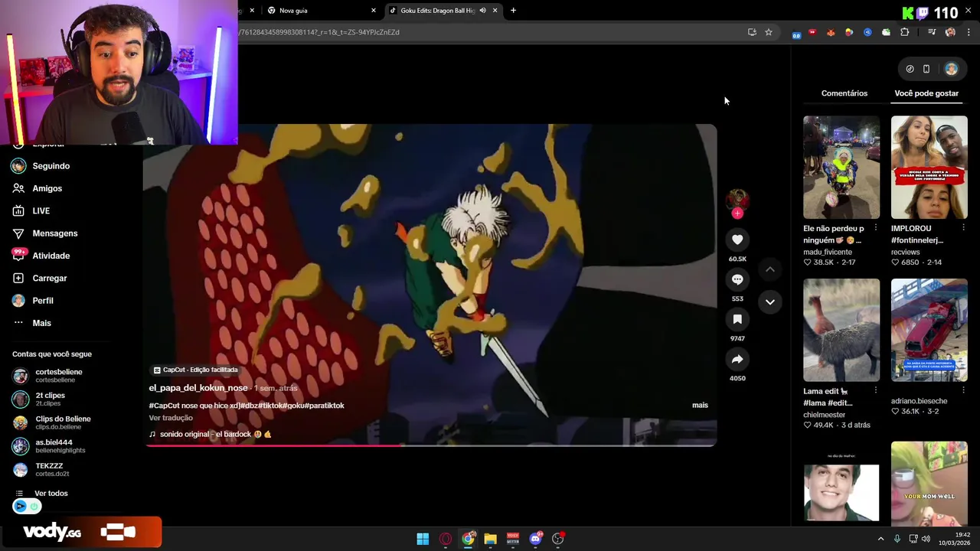Show hidden system tray icons
The image size is (980, 551).
[880, 539]
